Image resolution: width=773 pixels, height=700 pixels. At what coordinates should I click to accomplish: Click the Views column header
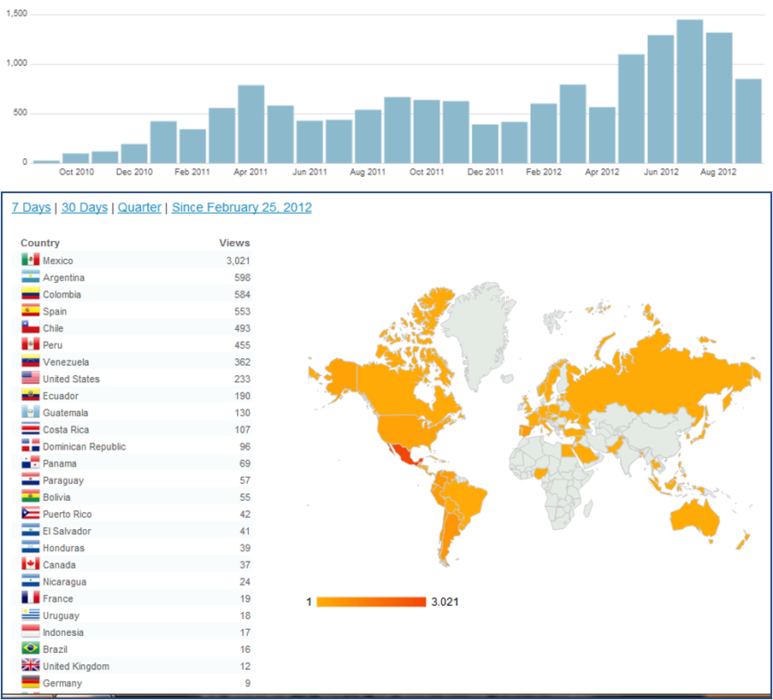point(233,243)
